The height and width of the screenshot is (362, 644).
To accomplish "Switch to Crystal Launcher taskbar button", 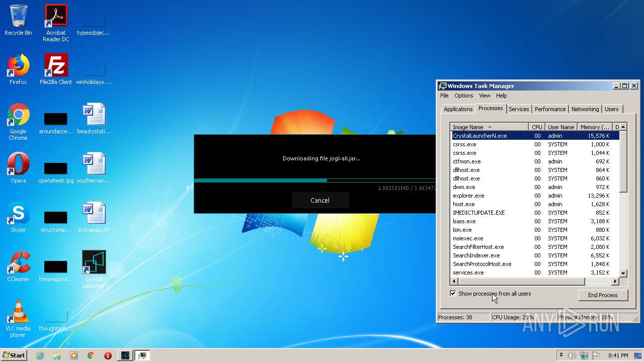I will pos(125,355).
